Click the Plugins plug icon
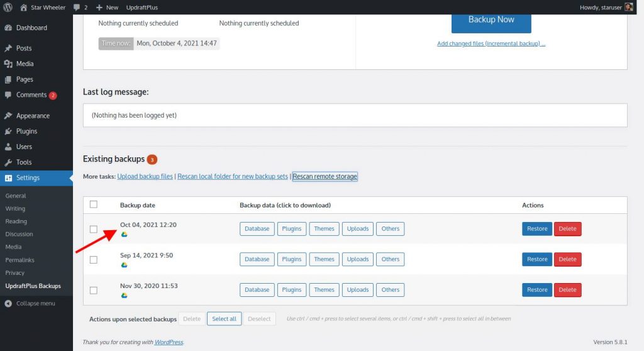 pyautogui.click(x=8, y=131)
